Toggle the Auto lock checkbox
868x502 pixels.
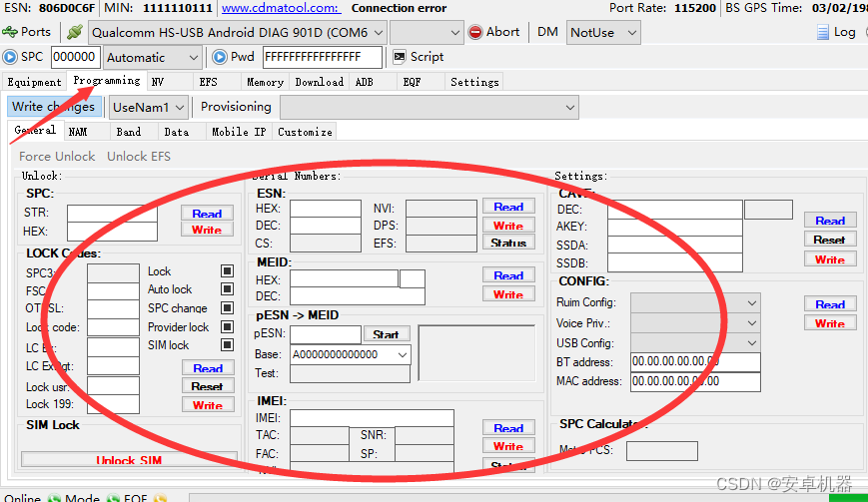tap(227, 289)
